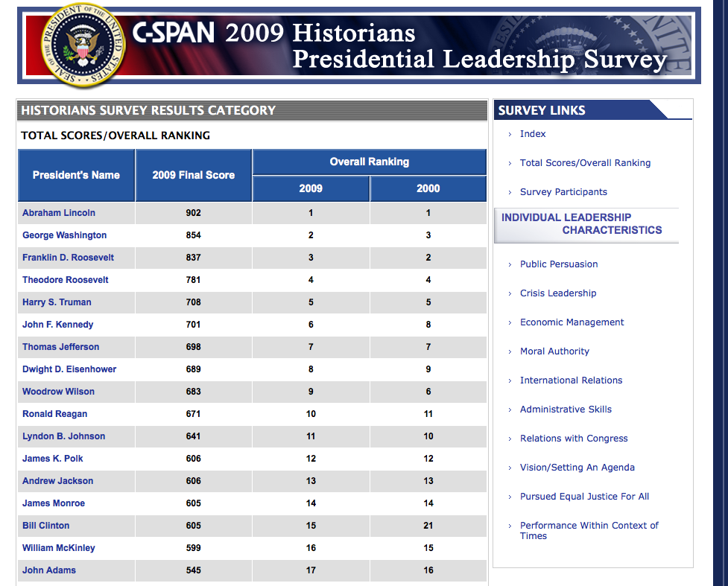Screen dimensions: 728x586
Task: Click Abraham Lincoln name link
Action: click(59, 213)
